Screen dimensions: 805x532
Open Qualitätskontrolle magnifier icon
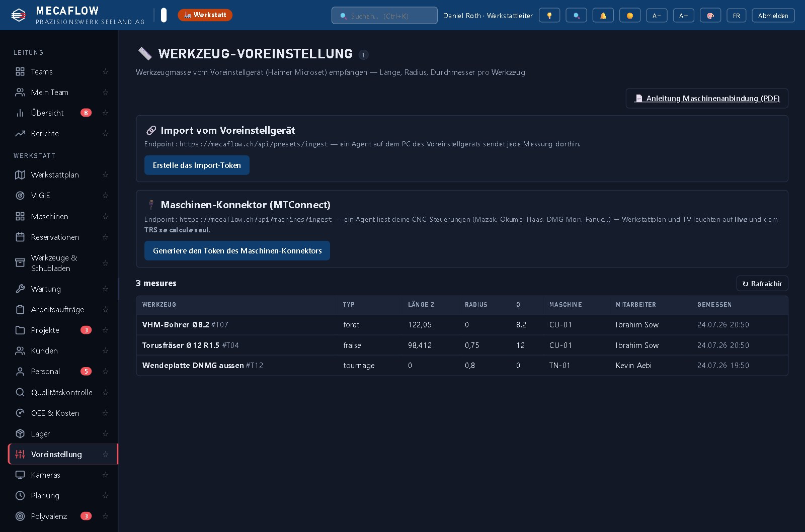tap(20, 393)
